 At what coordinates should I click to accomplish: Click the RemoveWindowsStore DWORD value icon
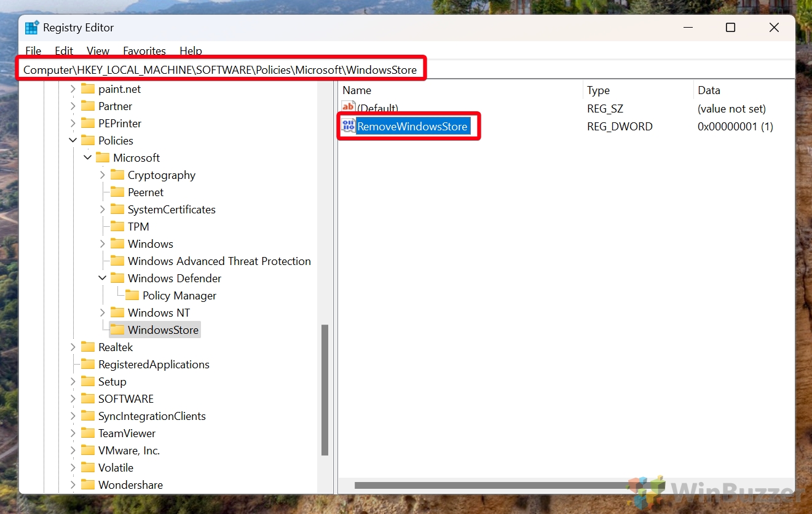tap(349, 127)
